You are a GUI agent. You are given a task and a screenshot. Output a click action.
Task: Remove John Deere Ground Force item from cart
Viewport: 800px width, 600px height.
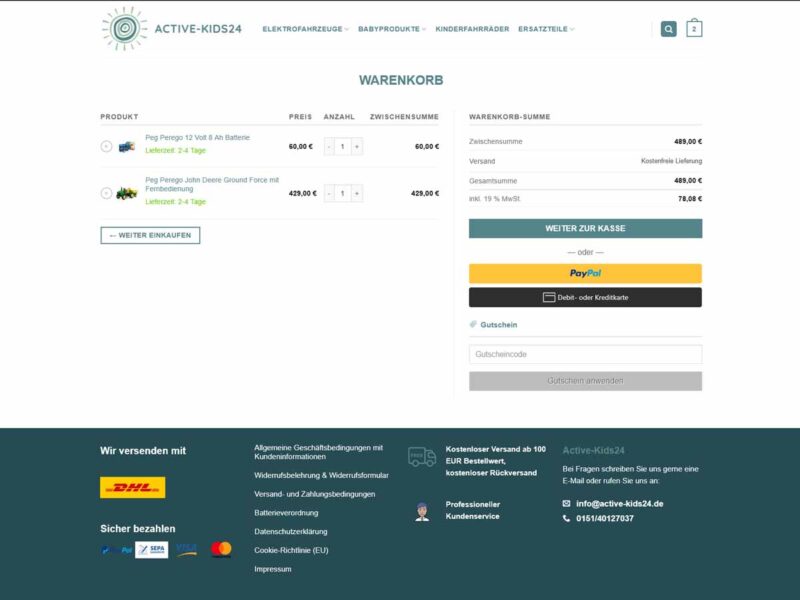point(106,193)
